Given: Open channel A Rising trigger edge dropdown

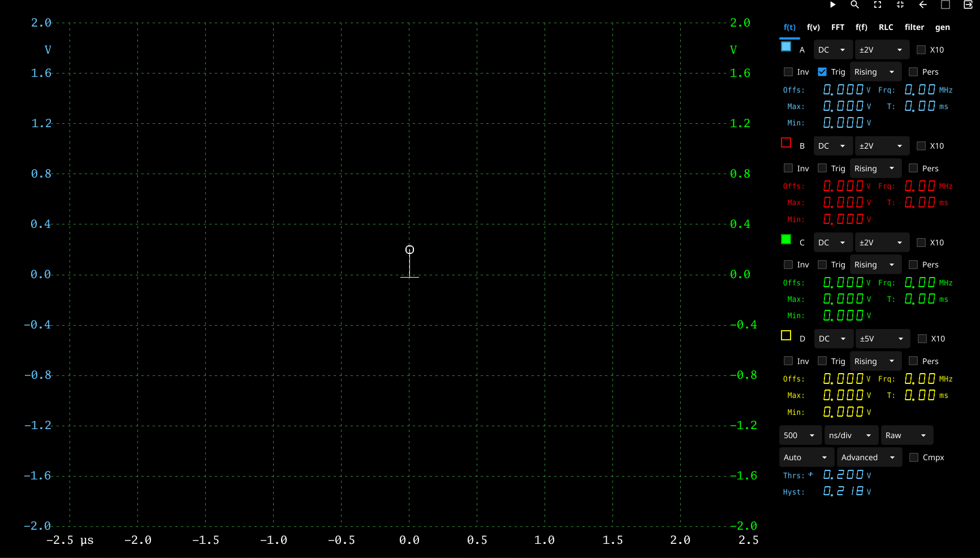Looking at the screenshot, I should click(x=875, y=72).
